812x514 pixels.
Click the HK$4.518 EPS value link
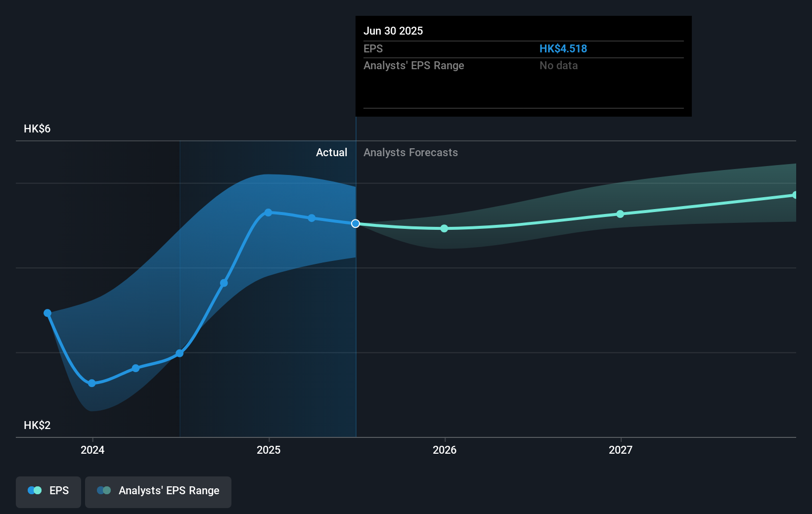click(x=563, y=48)
